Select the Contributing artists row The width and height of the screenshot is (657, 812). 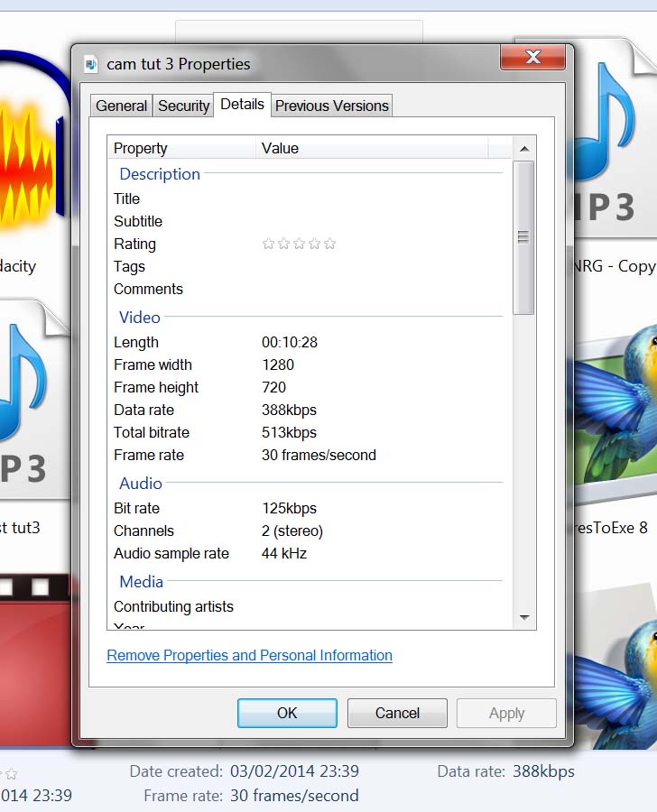[x=310, y=606]
